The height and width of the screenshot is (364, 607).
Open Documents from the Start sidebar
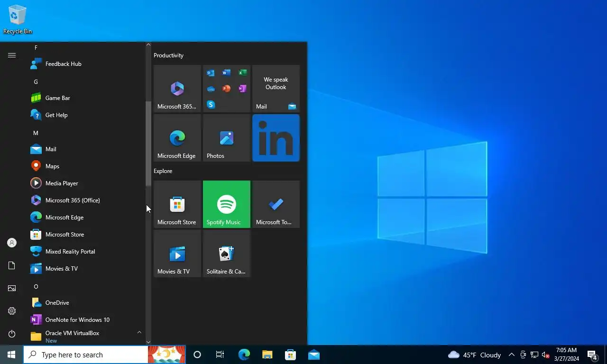[x=12, y=265]
